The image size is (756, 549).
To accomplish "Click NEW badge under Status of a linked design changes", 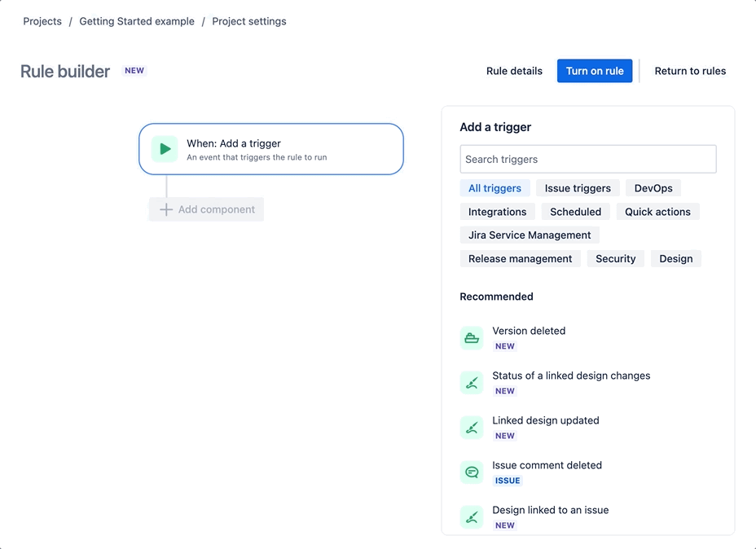I will click(x=505, y=391).
